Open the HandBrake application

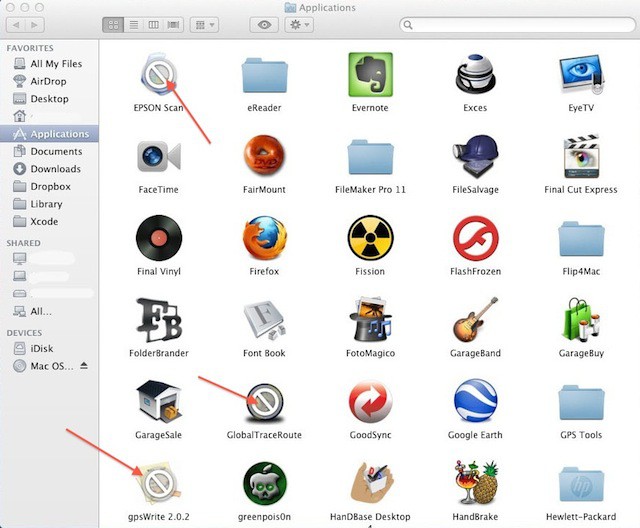(475, 483)
